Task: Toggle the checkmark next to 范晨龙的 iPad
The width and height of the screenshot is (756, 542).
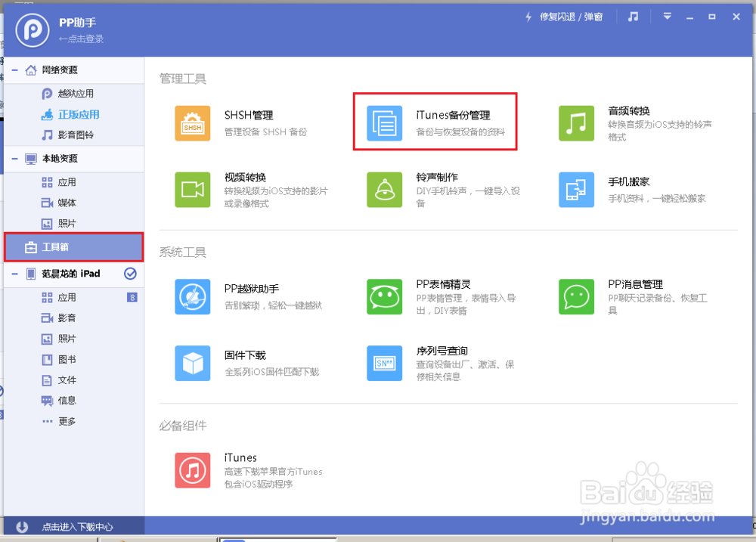Action: pyautogui.click(x=130, y=274)
